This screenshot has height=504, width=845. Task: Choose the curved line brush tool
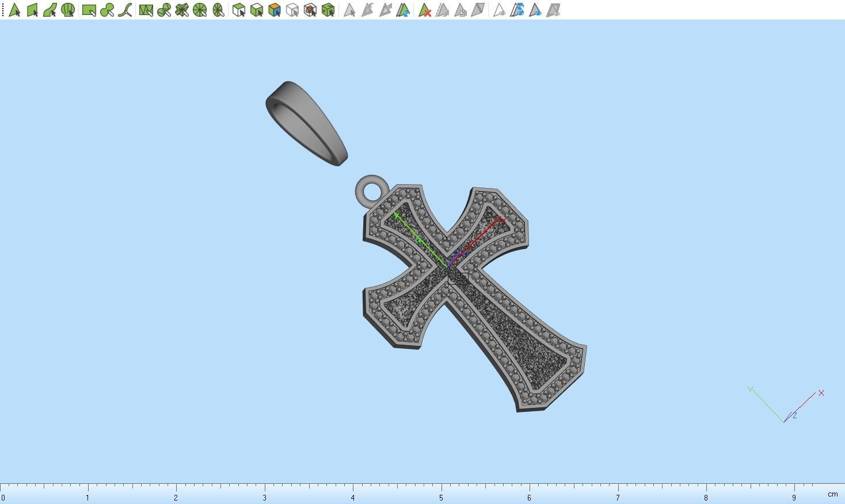tap(125, 10)
